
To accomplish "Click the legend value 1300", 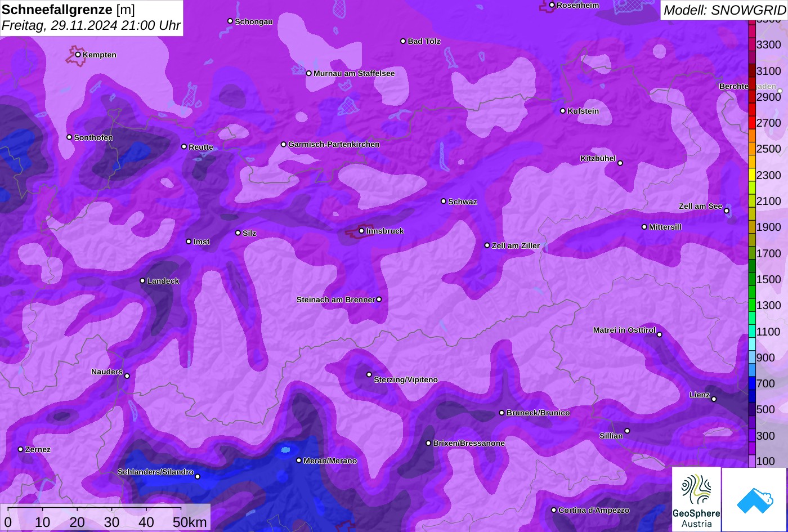I will click(x=769, y=305).
